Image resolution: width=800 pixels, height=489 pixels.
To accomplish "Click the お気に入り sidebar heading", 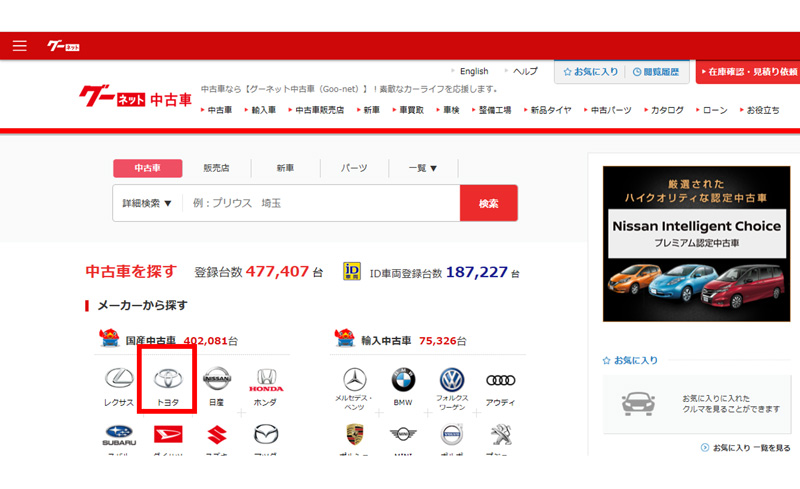I will point(635,360).
